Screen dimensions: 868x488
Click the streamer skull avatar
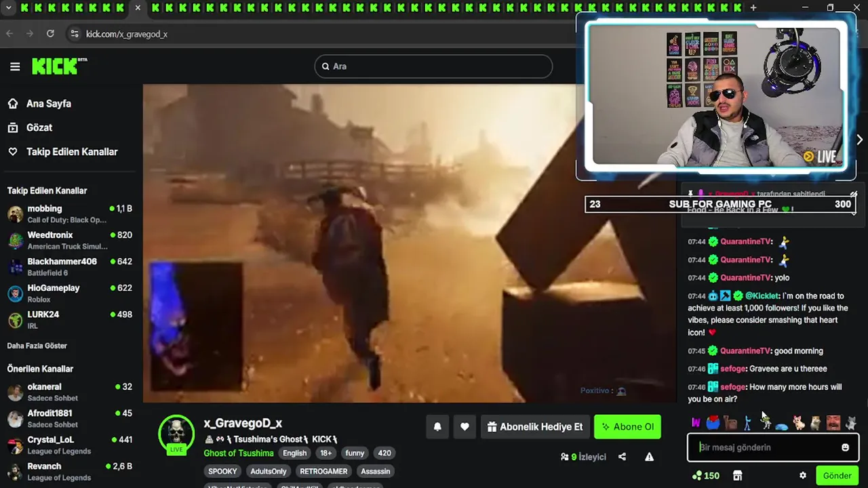(x=176, y=432)
